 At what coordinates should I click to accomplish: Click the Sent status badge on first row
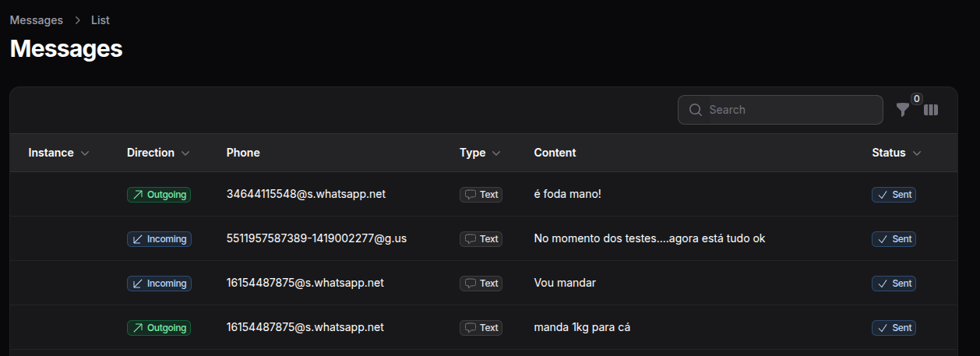pyautogui.click(x=894, y=195)
